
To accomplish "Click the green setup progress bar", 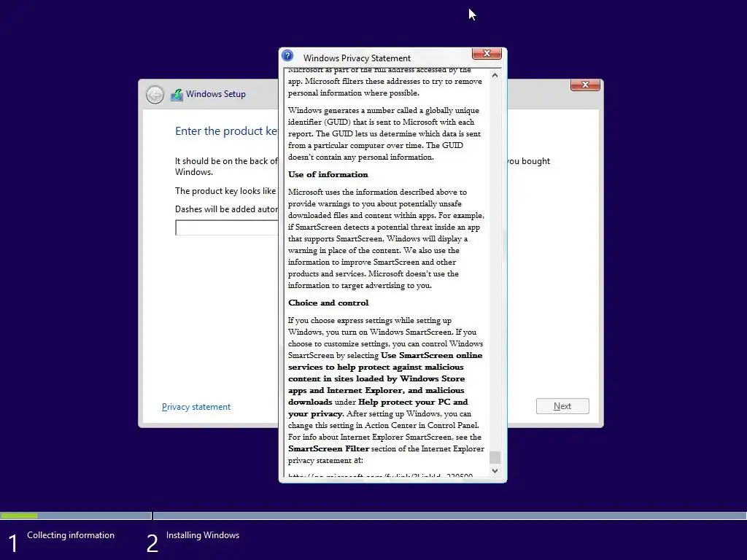I will pos(19,516).
